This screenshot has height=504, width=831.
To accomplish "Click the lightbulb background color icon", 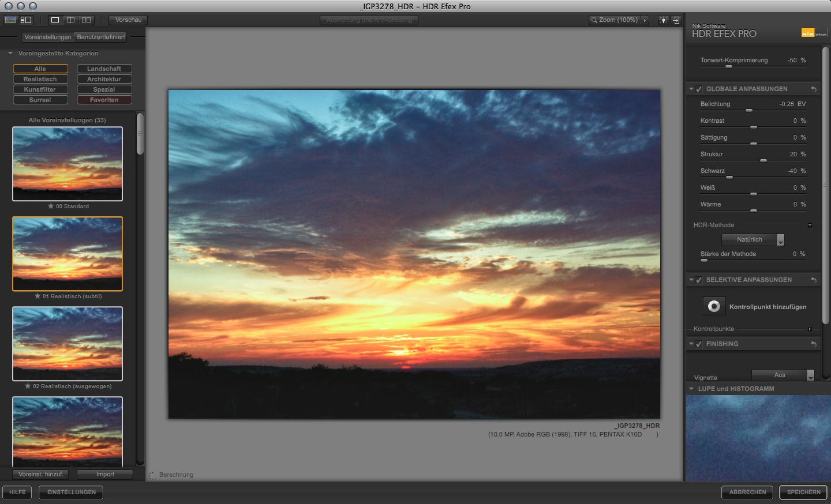I will tap(664, 20).
